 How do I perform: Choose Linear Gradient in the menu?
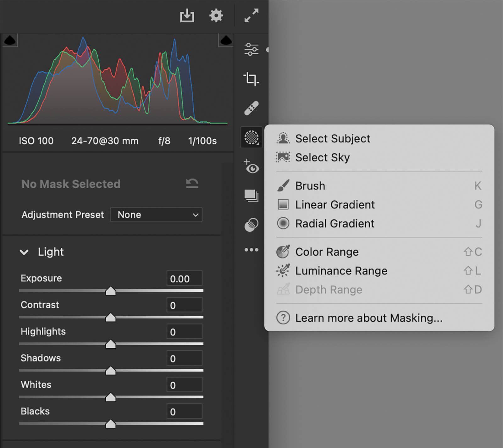point(335,205)
